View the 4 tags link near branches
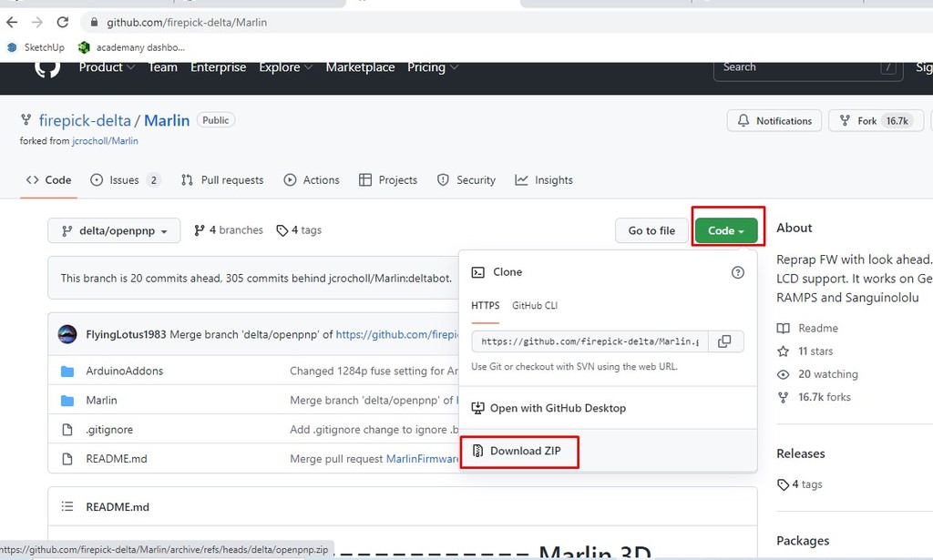The height and width of the screenshot is (560, 933). pos(299,230)
